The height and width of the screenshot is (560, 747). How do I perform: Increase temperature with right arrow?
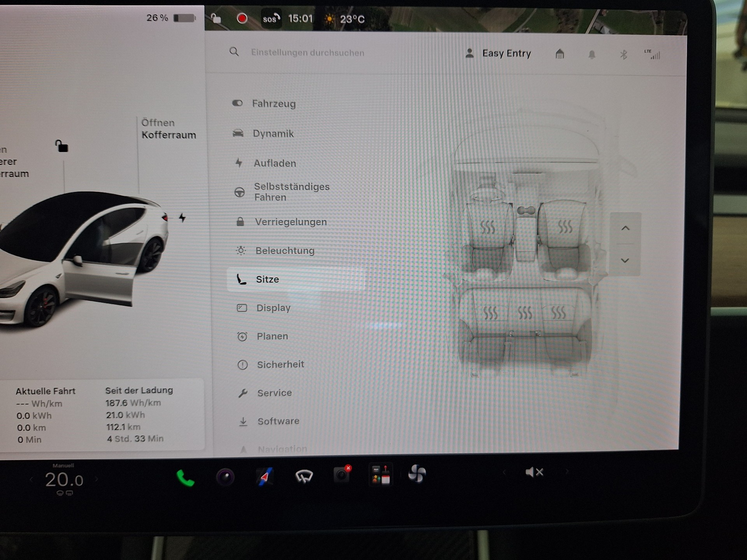[x=96, y=479]
